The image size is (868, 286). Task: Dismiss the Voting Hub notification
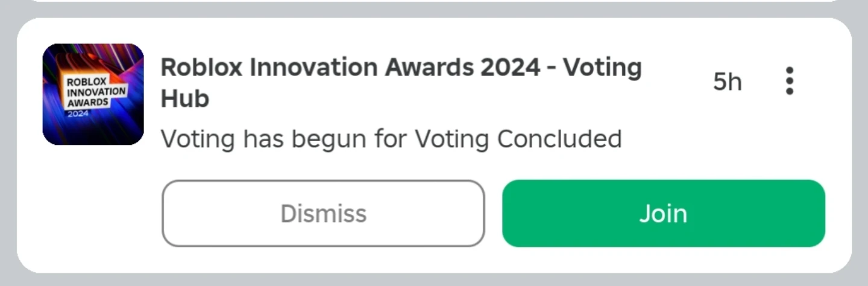323,214
